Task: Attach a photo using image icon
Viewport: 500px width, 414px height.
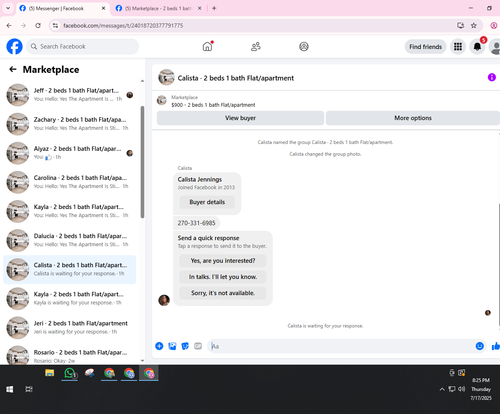Action: pos(172,346)
